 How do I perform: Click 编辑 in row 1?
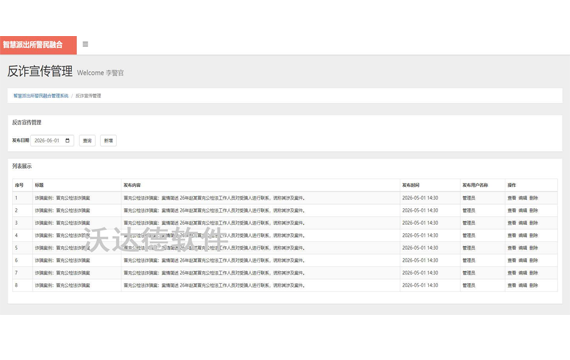[x=523, y=198]
